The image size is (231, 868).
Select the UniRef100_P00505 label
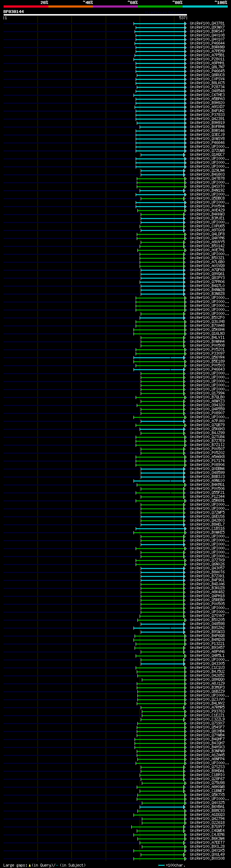click(207, 604)
